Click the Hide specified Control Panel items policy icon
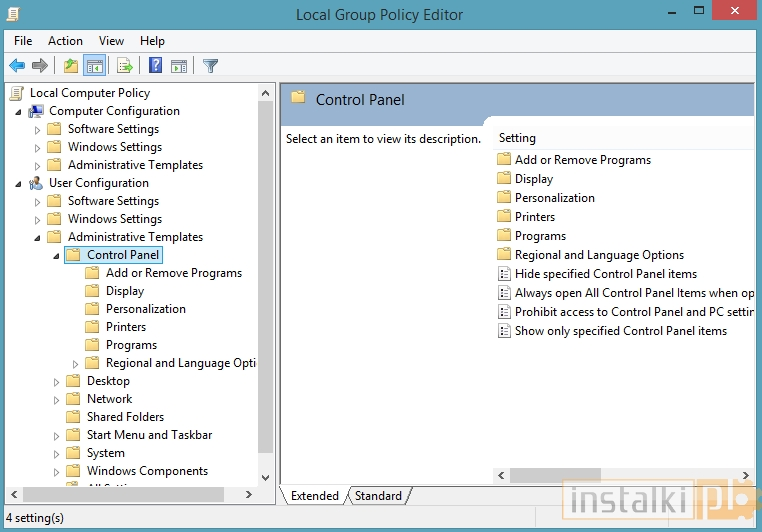The height and width of the screenshot is (532, 762). pyautogui.click(x=504, y=274)
